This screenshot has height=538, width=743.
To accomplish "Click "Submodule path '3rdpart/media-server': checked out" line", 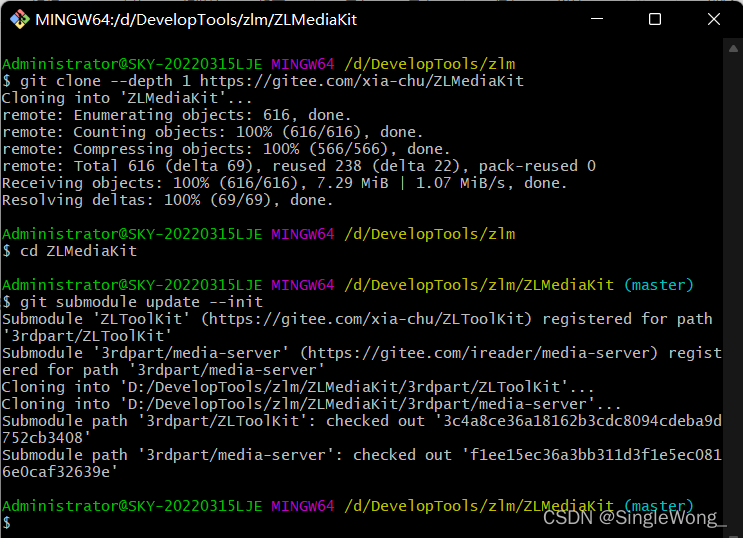I will 362,456.
